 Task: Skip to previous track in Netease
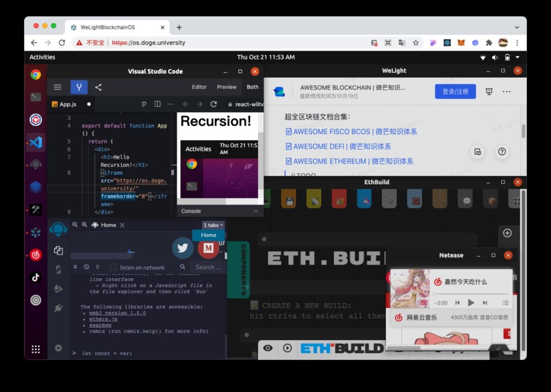457,302
